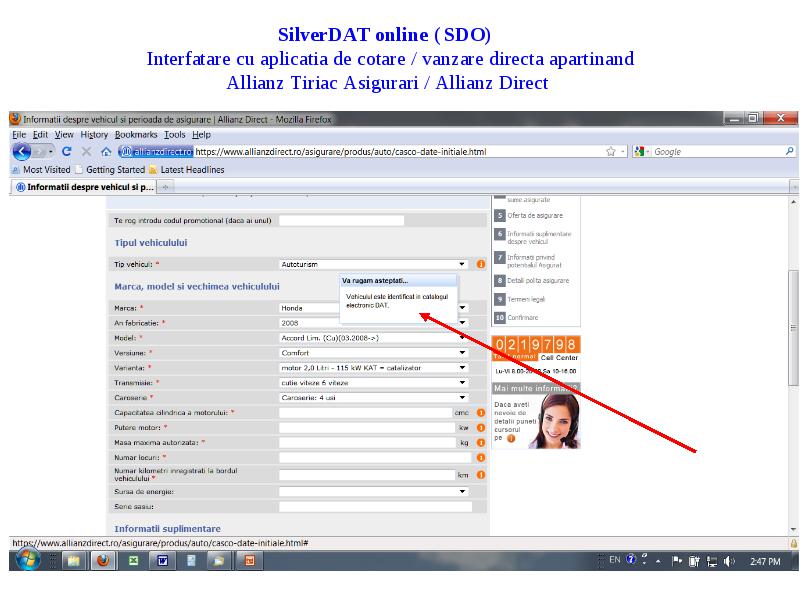
Task: Open the Latest Headlines feed bookmark
Action: click(x=186, y=170)
